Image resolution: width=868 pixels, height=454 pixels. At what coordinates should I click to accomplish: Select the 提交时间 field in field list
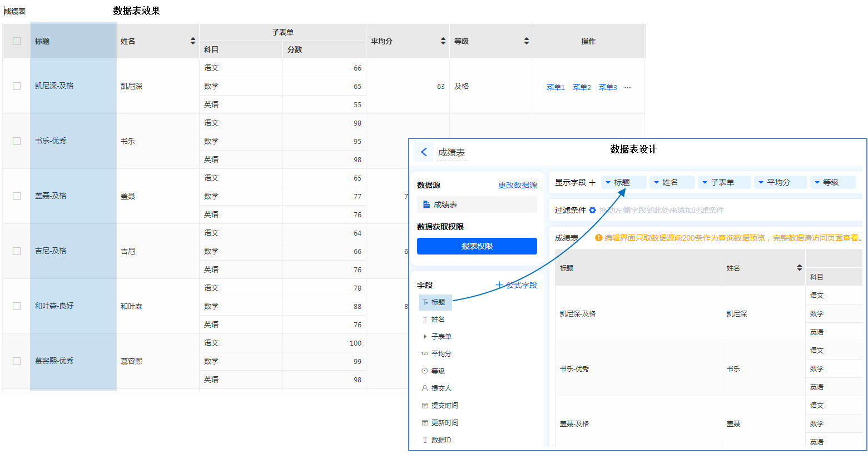click(x=444, y=406)
